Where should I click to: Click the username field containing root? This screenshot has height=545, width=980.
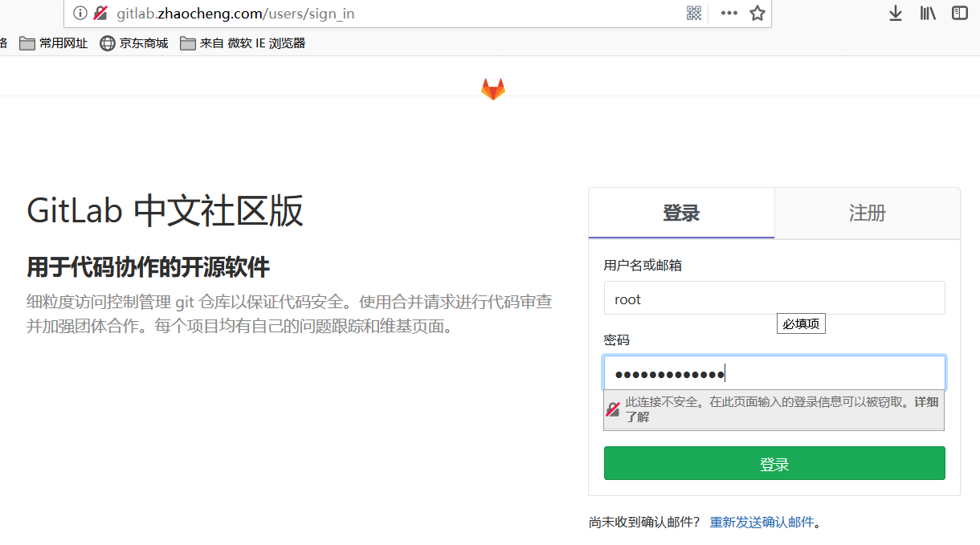[x=774, y=298]
